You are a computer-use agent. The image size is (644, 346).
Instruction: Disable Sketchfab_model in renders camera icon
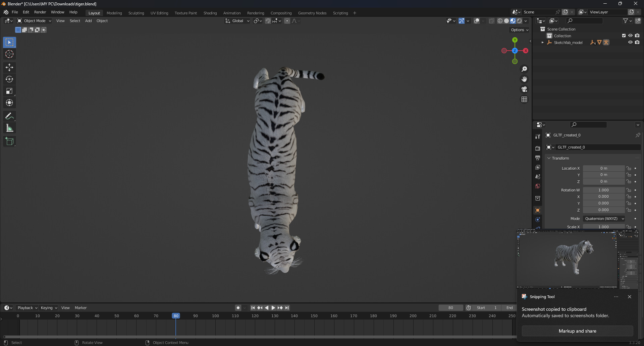point(637,42)
